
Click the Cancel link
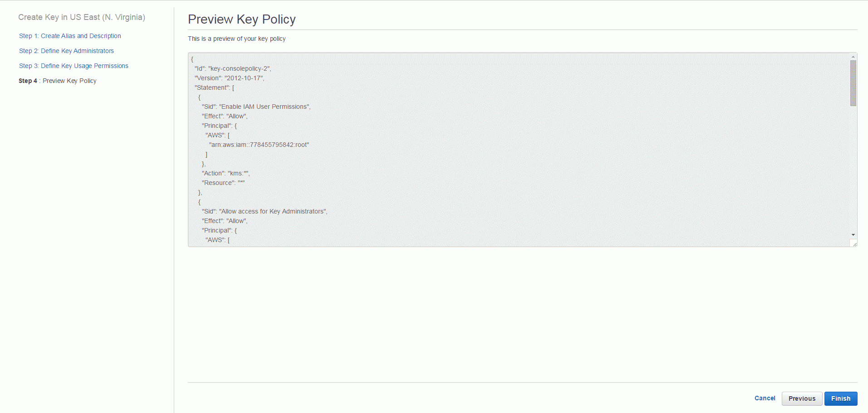tap(765, 398)
